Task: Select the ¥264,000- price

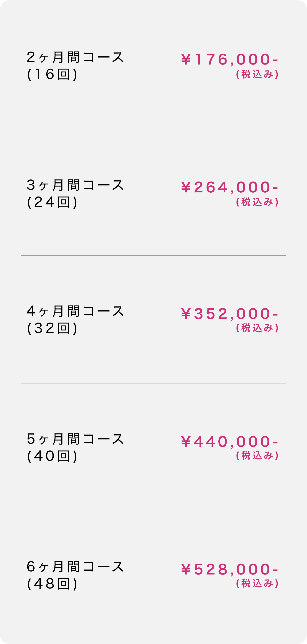Action: click(230, 187)
